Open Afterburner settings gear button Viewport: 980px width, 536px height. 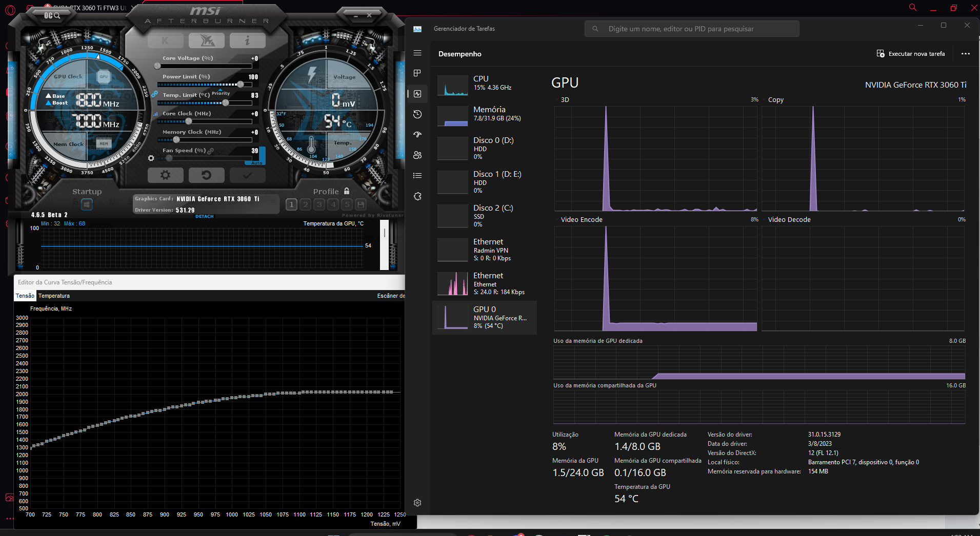click(165, 175)
